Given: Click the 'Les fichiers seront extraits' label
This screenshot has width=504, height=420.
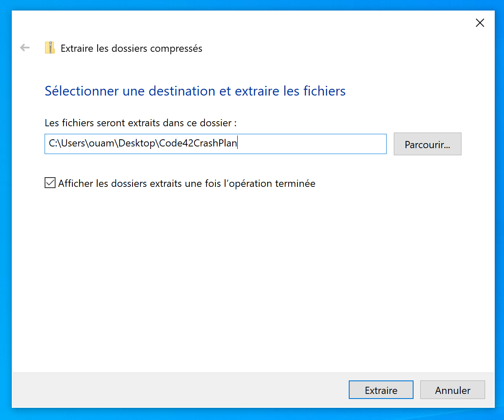Looking at the screenshot, I should coord(141,123).
